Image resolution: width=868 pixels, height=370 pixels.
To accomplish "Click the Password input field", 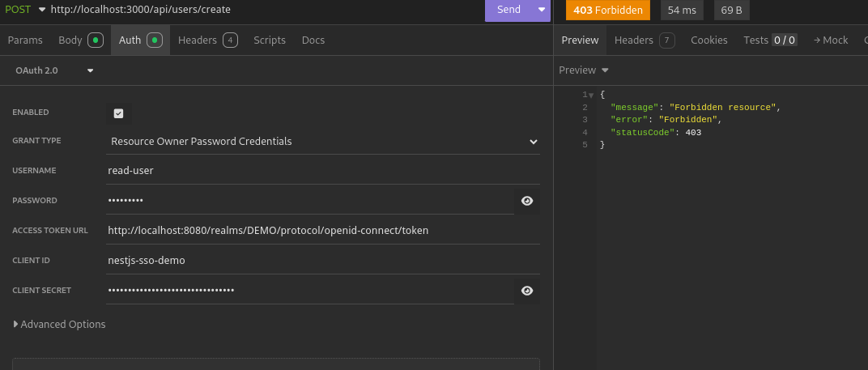I will pyautogui.click(x=310, y=201).
